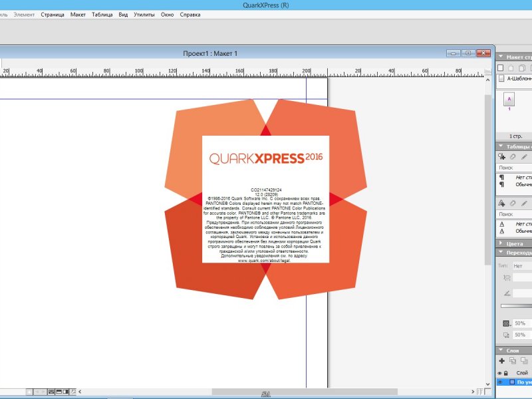532x399 pixels.
Task: Click the paragraph mark of 'Нет стиля' paragraph style
Action: point(501,177)
